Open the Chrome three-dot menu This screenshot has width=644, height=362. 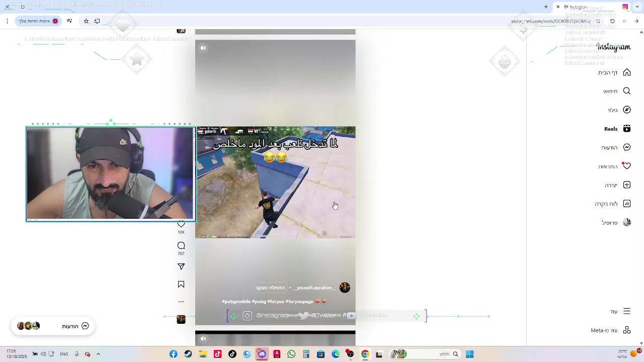point(7,21)
